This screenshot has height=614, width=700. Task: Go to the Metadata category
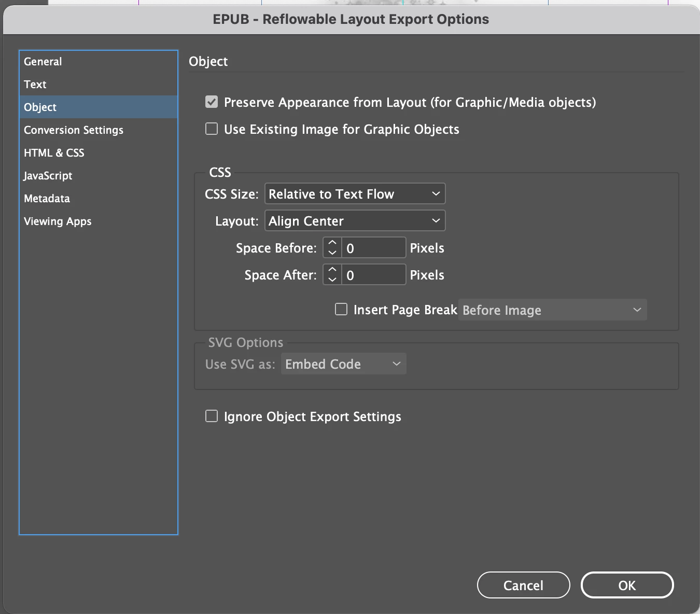[x=99, y=199]
